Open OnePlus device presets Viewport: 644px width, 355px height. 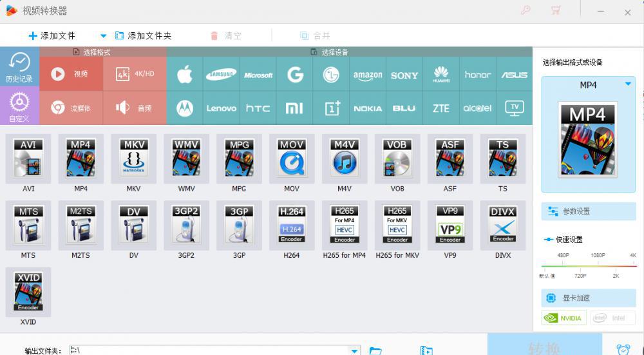pos(332,108)
